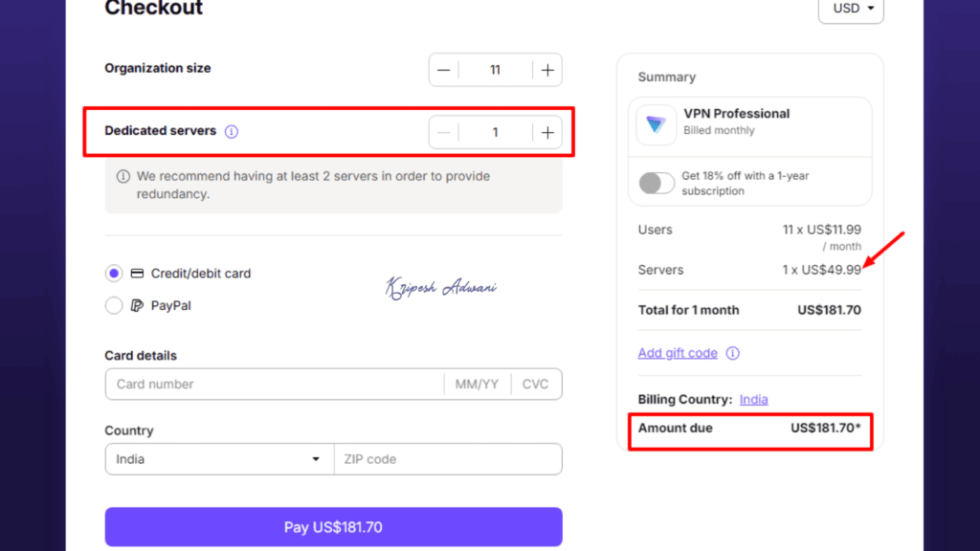Click the ZIP code input field
Screen dimensions: 980x551
(447, 459)
